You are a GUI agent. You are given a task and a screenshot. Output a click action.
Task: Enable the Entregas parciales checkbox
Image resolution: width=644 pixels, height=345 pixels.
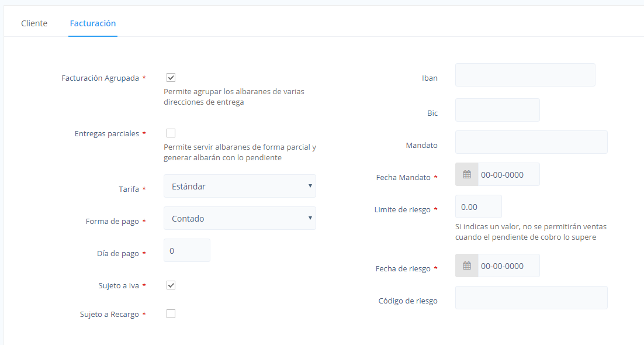point(171,133)
